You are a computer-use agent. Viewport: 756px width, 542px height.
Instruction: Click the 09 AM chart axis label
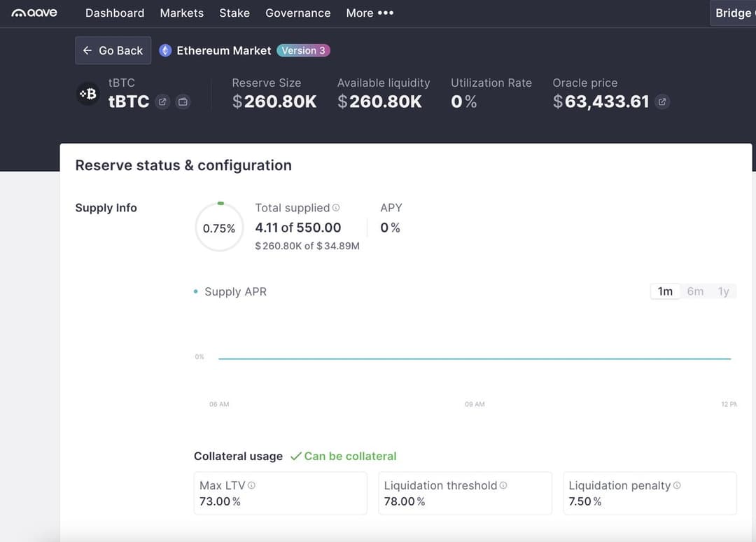click(475, 404)
